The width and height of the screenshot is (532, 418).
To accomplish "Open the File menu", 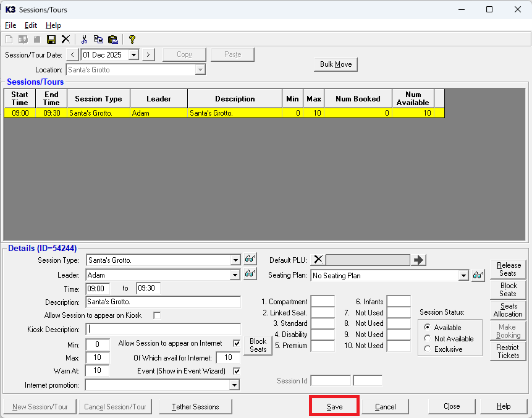I will coord(11,25).
